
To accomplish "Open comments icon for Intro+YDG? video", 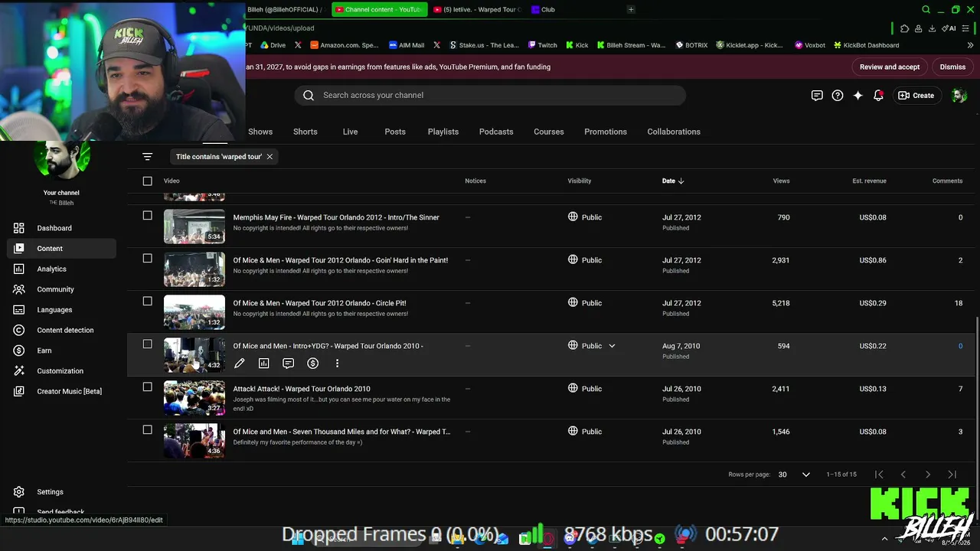I will tap(289, 364).
